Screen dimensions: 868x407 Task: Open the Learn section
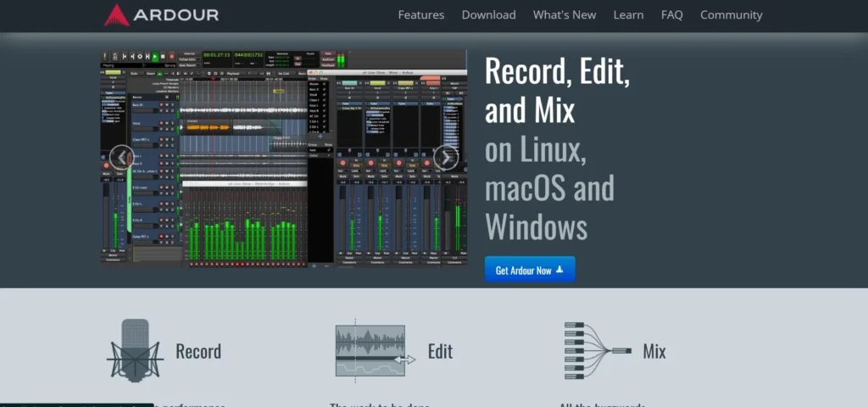[x=628, y=15]
